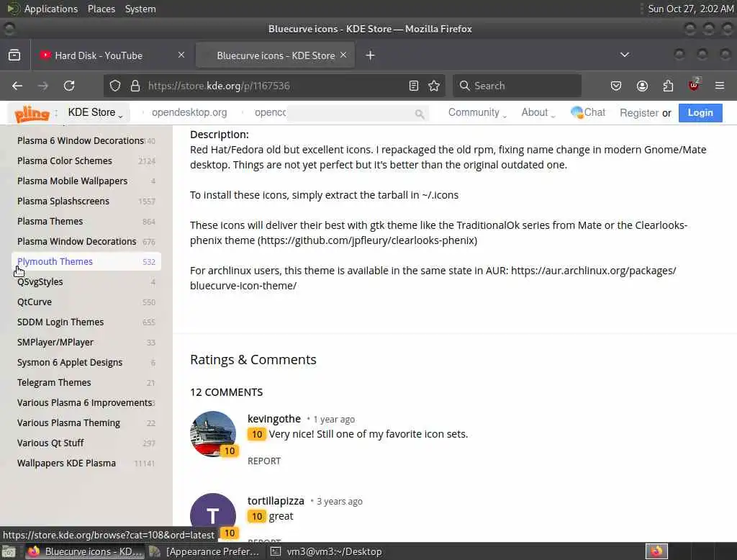Expand the About menu
Image resolution: width=737 pixels, height=560 pixels.
coord(538,112)
